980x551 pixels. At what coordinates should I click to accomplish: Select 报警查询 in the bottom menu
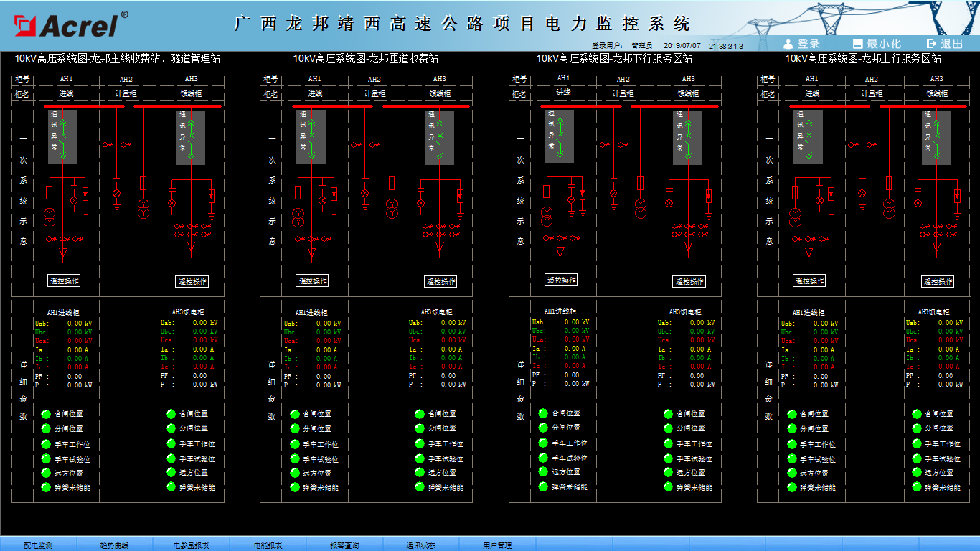coord(344,545)
